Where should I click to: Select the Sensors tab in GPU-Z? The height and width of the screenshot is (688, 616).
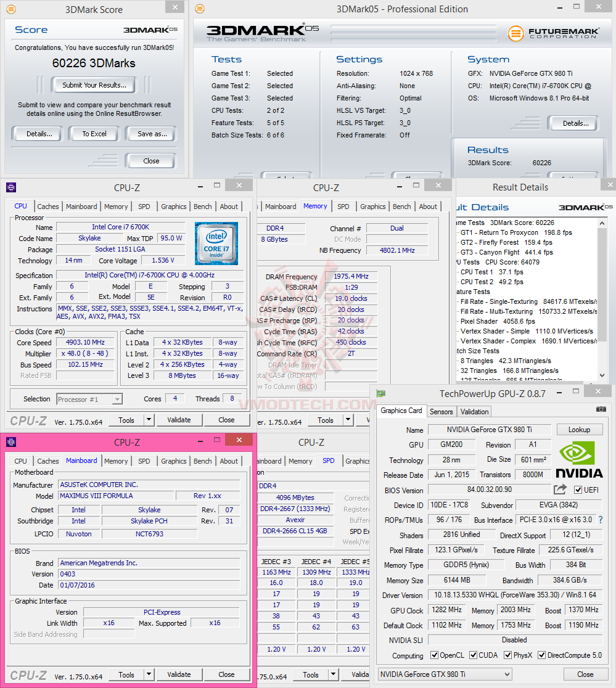click(441, 412)
